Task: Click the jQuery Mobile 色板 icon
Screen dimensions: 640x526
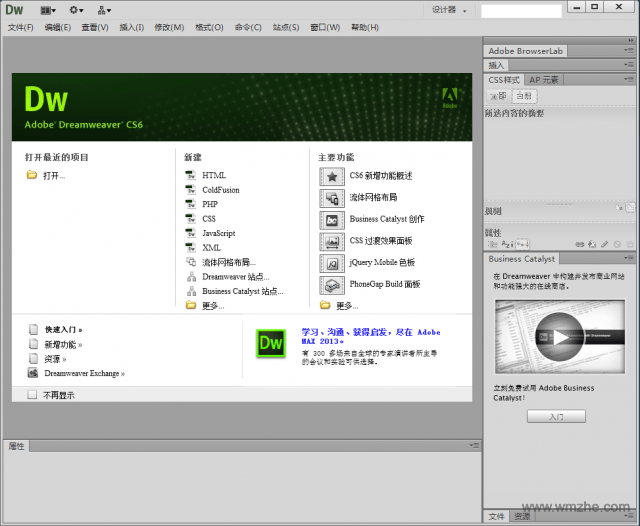Action: [x=331, y=263]
